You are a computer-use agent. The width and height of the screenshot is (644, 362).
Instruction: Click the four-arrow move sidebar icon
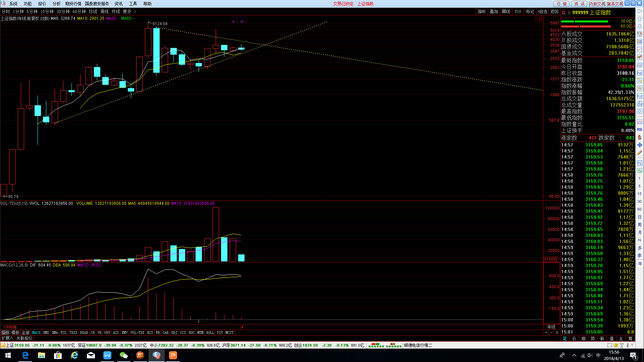[x=640, y=145]
